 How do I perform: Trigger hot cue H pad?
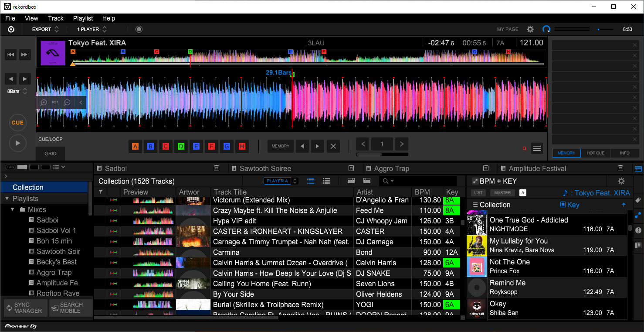pyautogui.click(x=242, y=147)
